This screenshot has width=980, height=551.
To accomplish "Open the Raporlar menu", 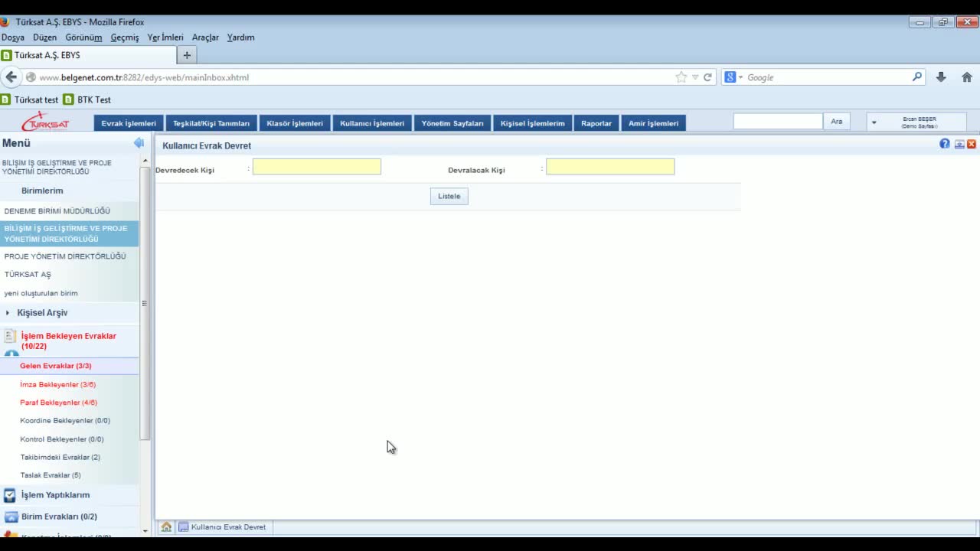I will coord(596,123).
